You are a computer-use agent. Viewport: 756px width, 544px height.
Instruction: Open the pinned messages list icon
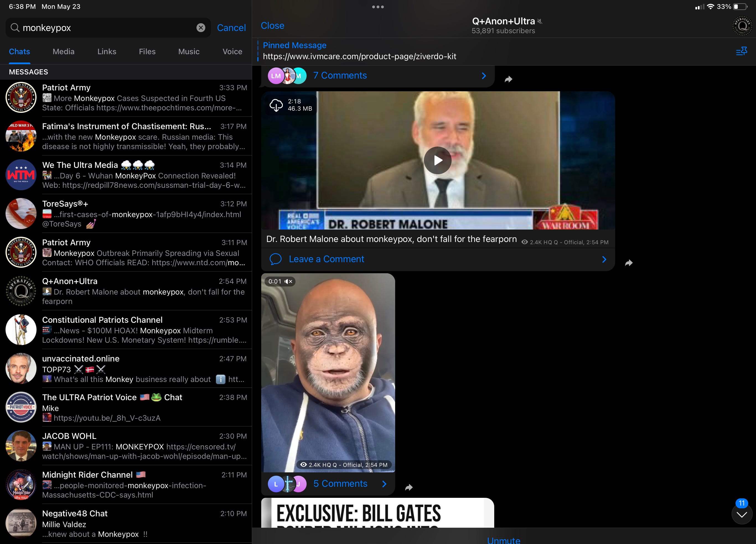pos(742,51)
